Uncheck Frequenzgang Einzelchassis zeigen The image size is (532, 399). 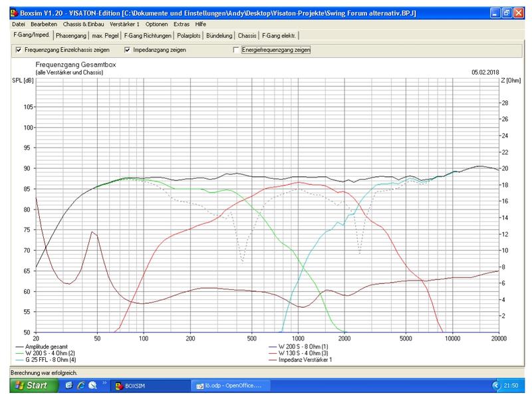point(19,50)
